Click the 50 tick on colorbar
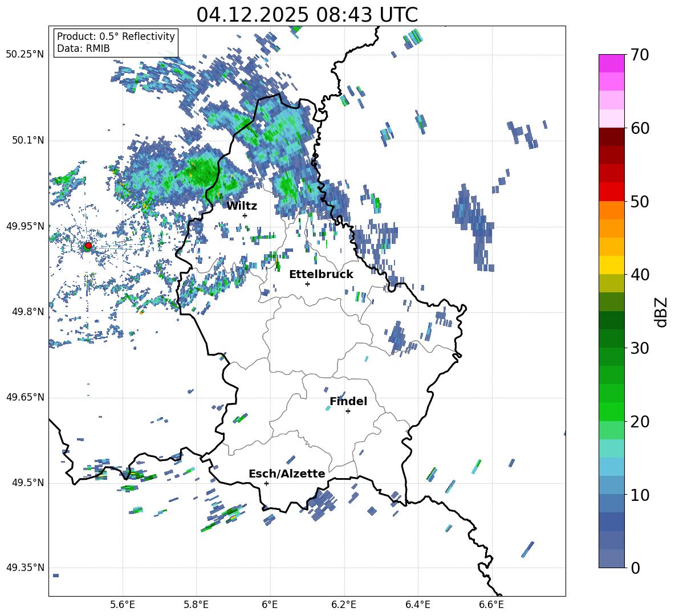Screen dimensions: 675x616 [640, 201]
